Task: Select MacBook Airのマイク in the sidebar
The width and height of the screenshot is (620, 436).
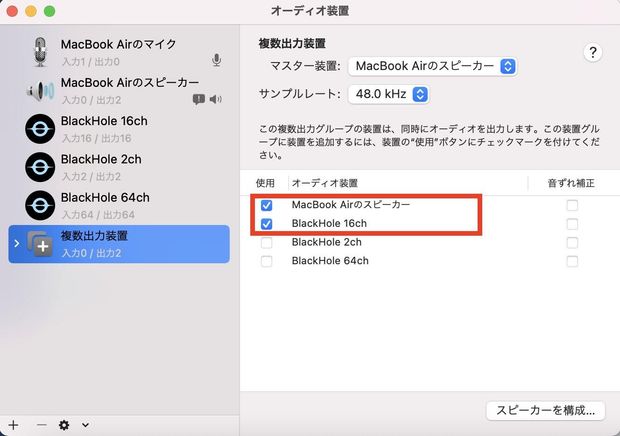Action: (119, 52)
